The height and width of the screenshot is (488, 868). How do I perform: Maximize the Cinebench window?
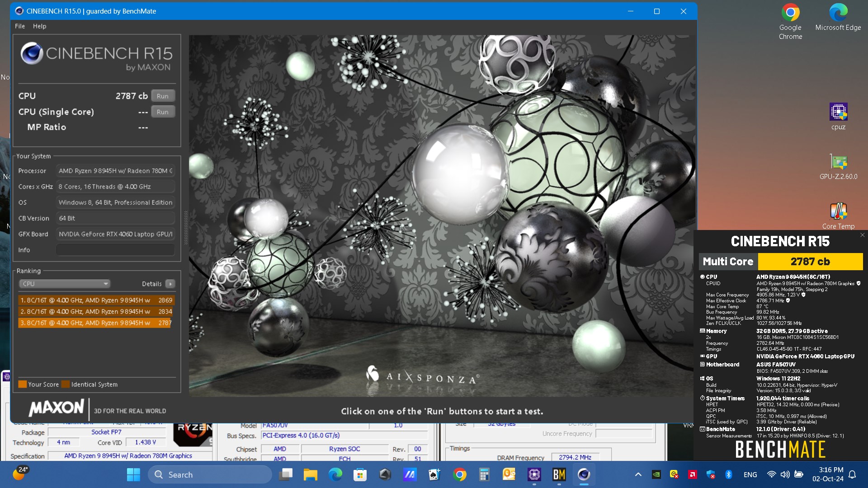click(657, 11)
